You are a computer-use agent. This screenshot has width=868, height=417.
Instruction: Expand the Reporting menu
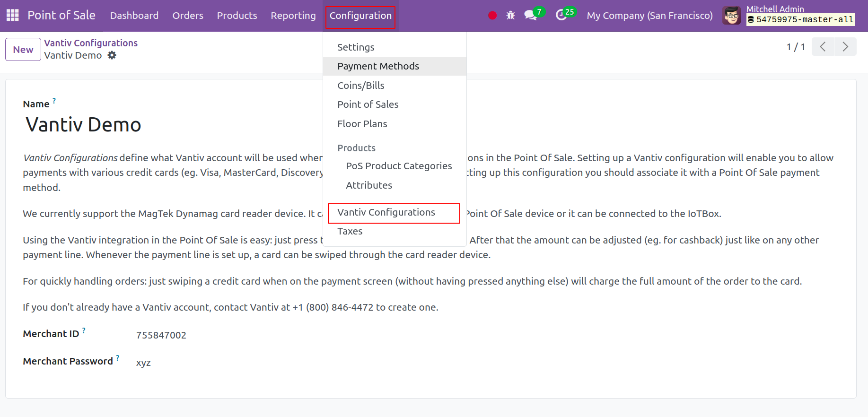coord(293,16)
